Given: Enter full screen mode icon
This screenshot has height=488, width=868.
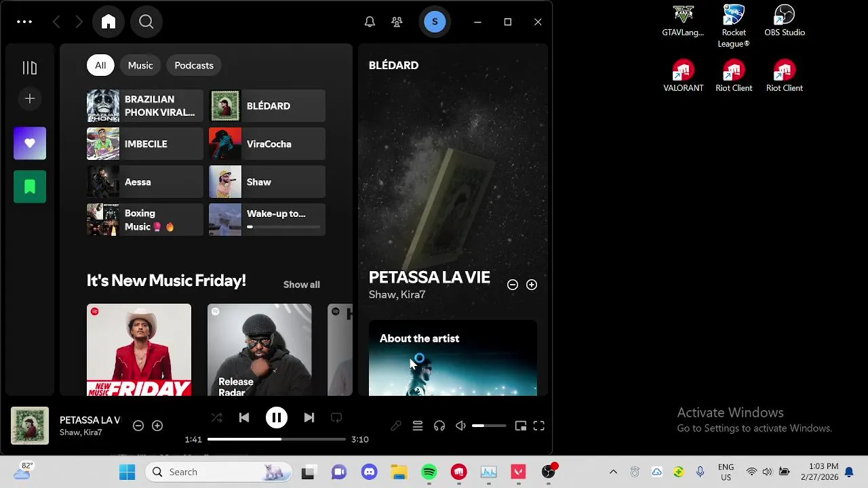Looking at the screenshot, I should (x=539, y=426).
